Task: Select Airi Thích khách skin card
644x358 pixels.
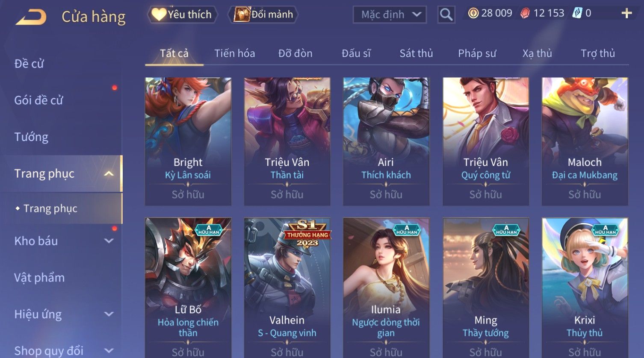Action: (386, 141)
